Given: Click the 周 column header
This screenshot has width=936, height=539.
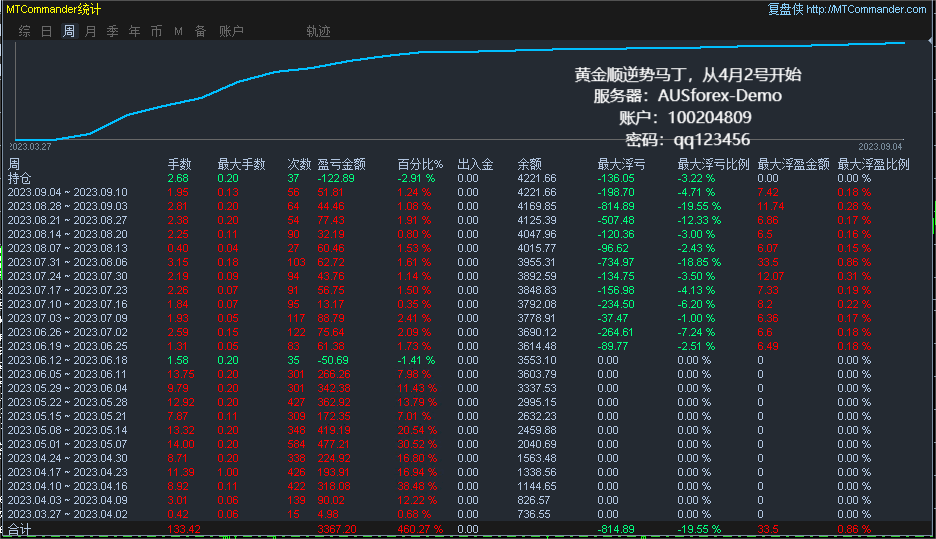Looking at the screenshot, I should pyautogui.click(x=14, y=164).
